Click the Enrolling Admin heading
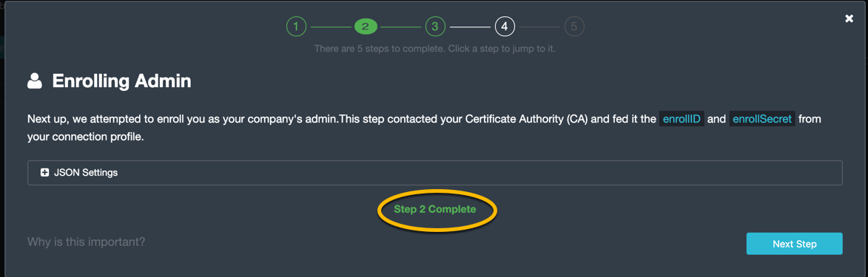Image resolution: width=868 pixels, height=277 pixels. pos(122,81)
